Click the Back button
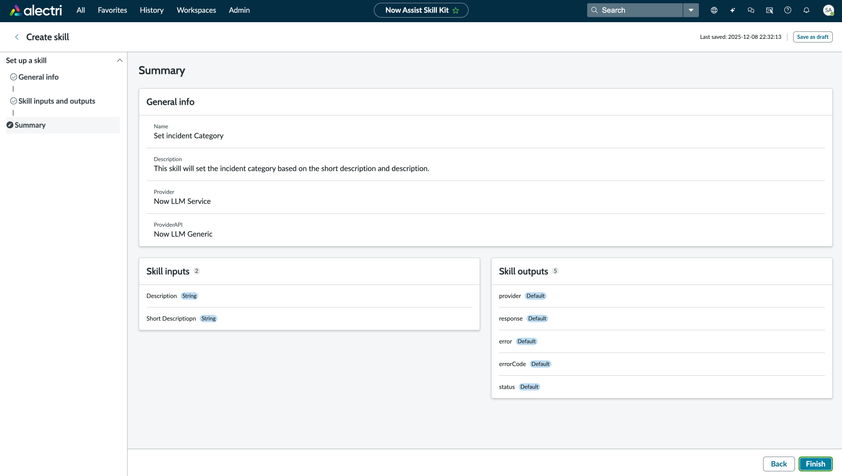 778,464
